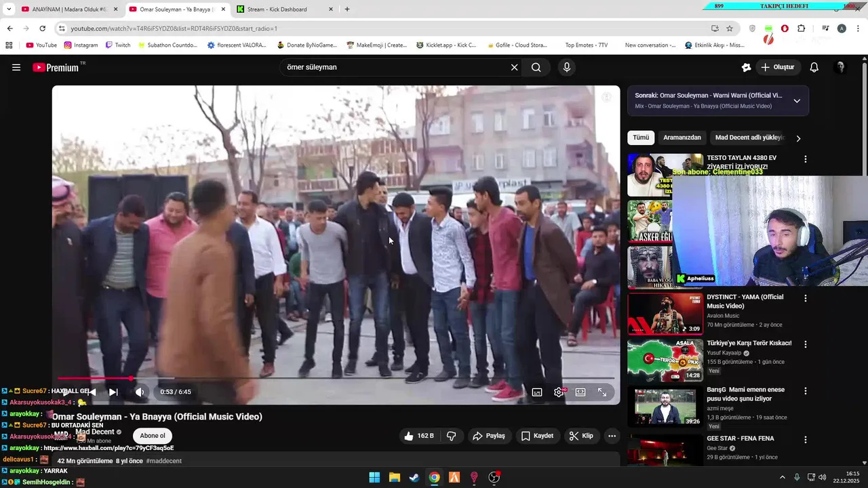Open options for GEE STAR - FENA FENA
868x488 pixels.
click(x=806, y=439)
